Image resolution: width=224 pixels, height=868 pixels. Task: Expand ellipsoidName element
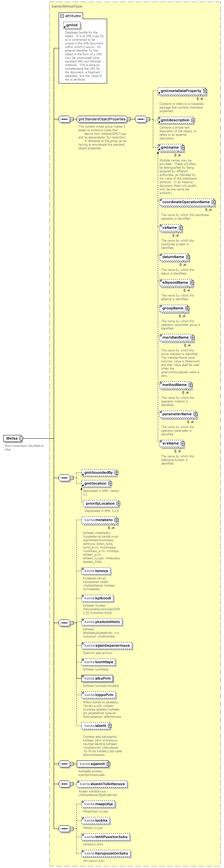coord(192,283)
